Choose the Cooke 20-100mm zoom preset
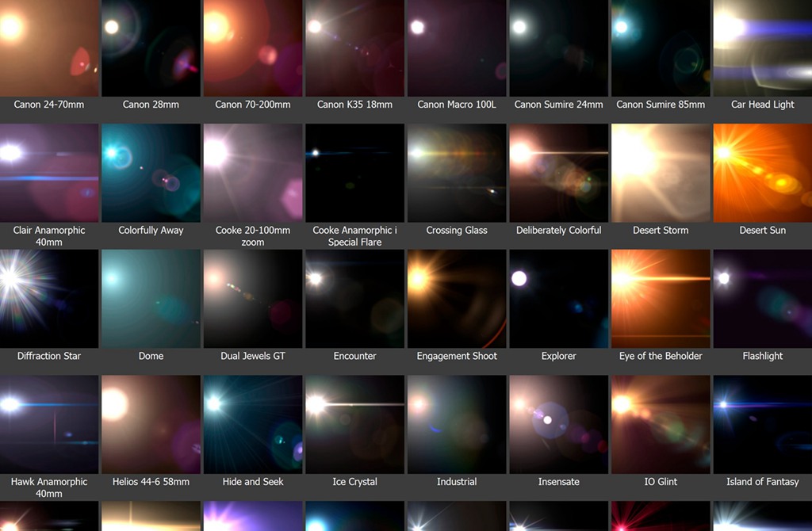 pos(253,173)
